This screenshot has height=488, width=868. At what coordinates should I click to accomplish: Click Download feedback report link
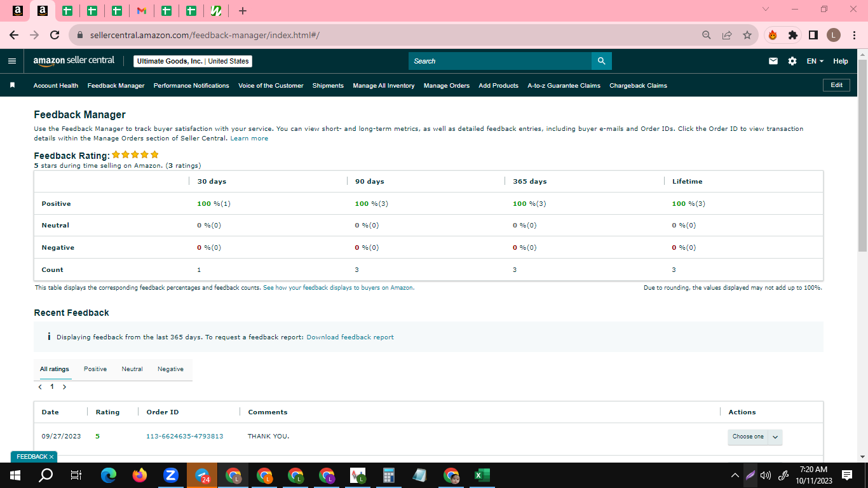coord(350,337)
